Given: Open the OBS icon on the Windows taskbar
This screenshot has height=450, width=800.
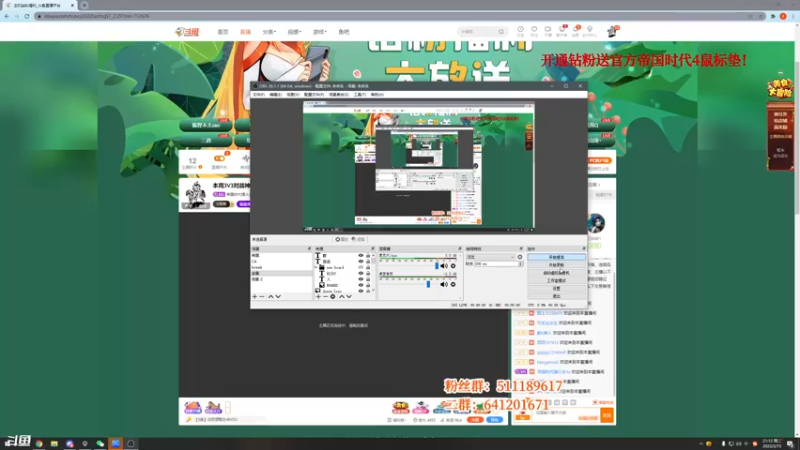Looking at the screenshot, I should click(x=131, y=444).
